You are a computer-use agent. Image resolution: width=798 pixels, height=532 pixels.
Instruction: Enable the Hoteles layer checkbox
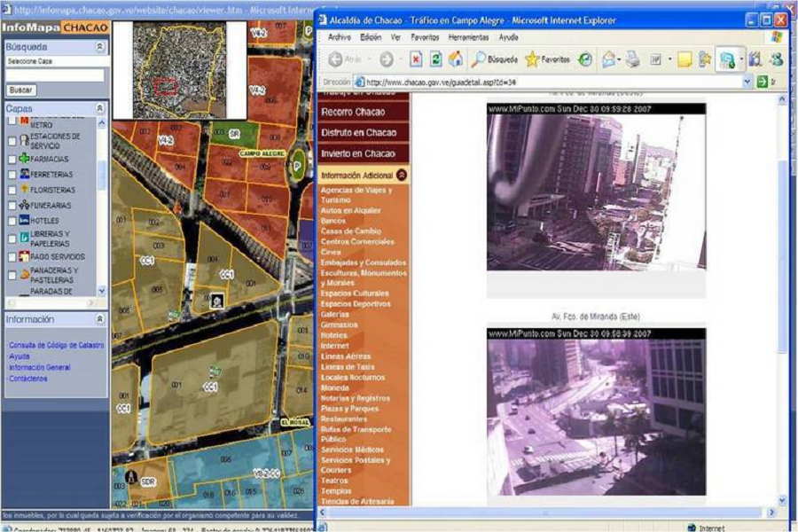(12, 221)
